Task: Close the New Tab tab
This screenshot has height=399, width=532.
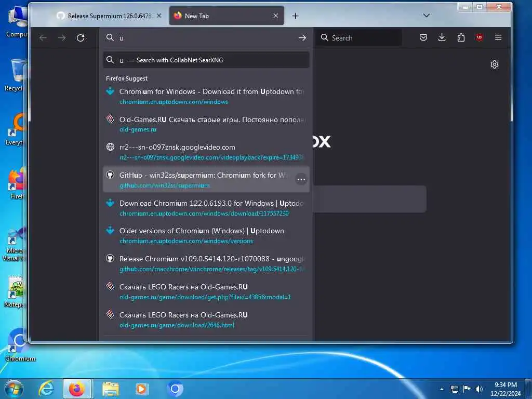Action: 276,16
